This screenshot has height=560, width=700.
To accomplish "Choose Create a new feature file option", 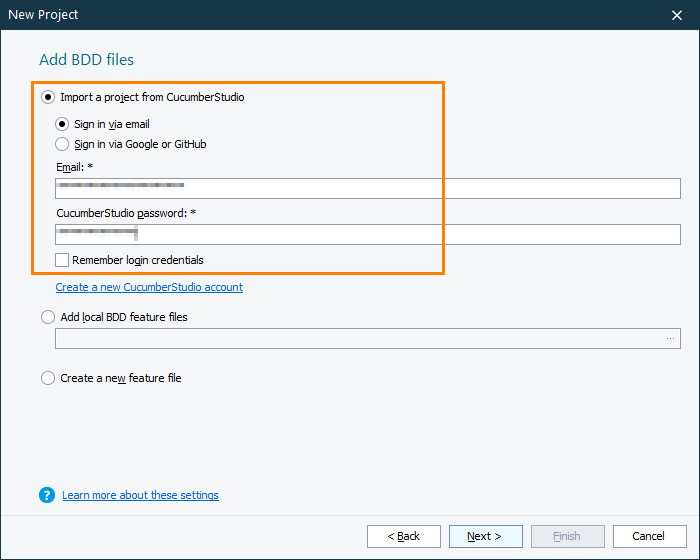I will coord(48,378).
